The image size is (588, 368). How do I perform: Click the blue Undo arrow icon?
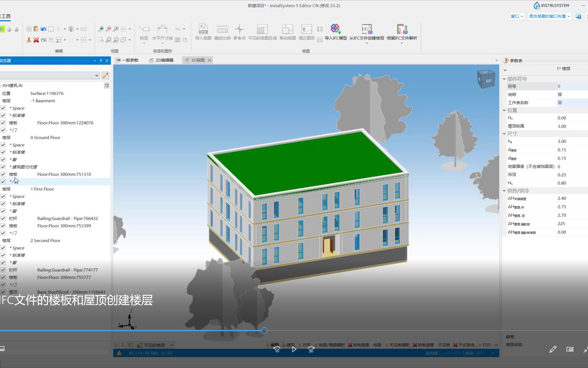pyautogui.click(x=43, y=29)
